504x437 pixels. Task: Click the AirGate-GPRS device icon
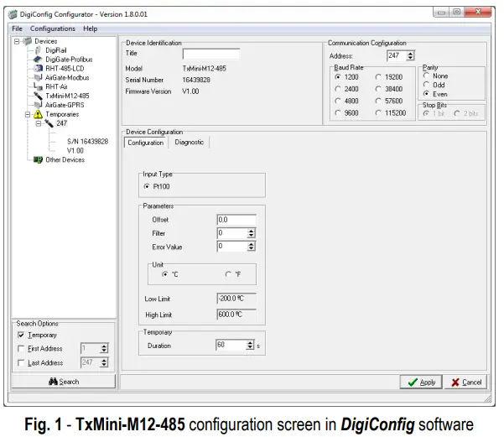point(38,105)
